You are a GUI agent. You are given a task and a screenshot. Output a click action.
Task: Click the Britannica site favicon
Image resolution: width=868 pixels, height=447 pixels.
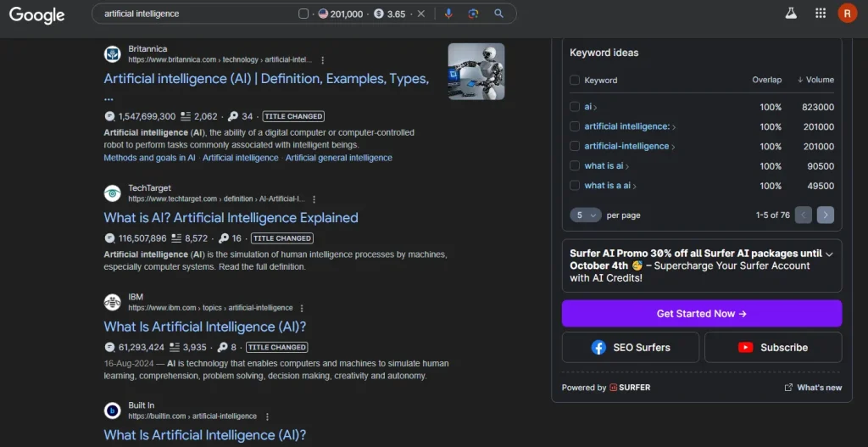pos(113,53)
